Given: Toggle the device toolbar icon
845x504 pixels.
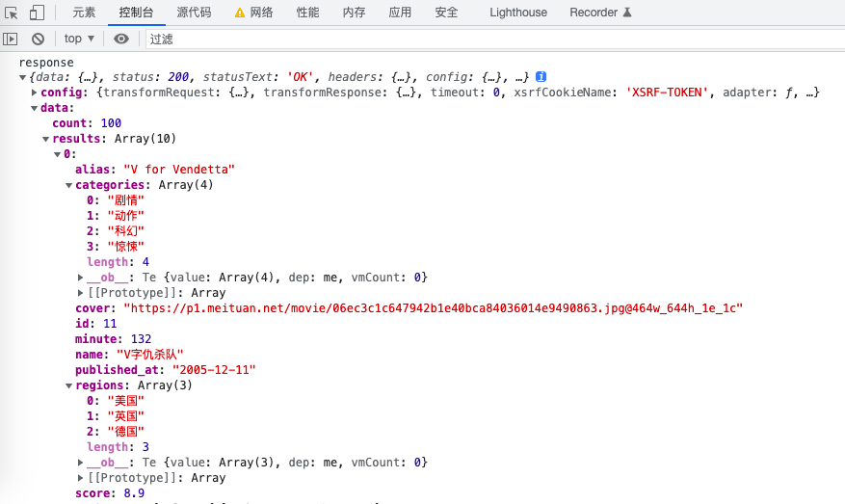Looking at the screenshot, I should 37,13.
